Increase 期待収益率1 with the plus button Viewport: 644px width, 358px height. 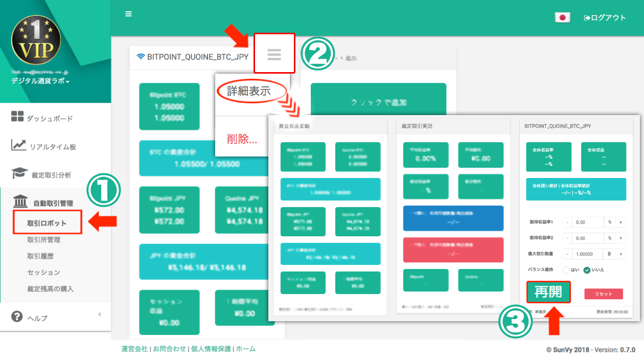[621, 222]
